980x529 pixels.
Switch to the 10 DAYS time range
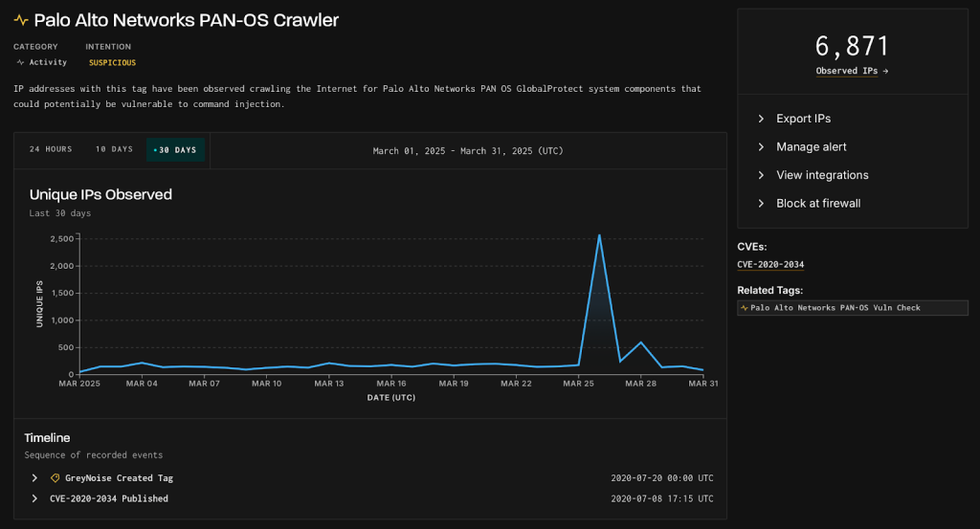click(x=114, y=149)
